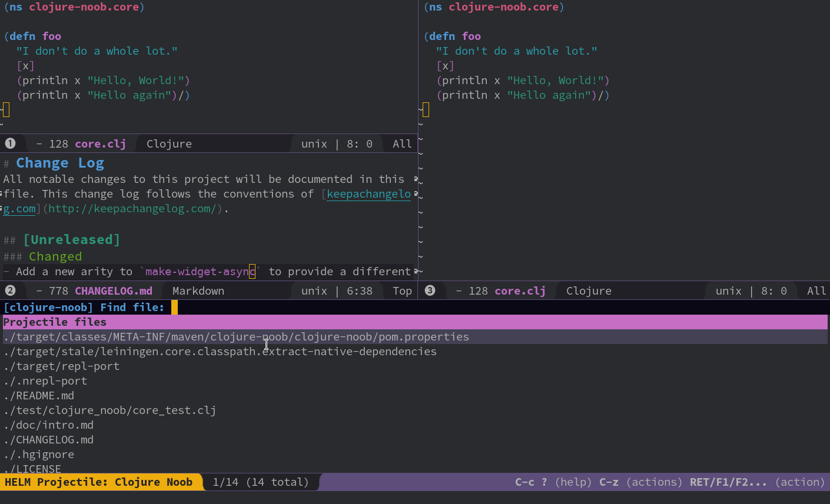This screenshot has width=830, height=504.
Task: Click Projectile files source header
Action: [x=415, y=322]
